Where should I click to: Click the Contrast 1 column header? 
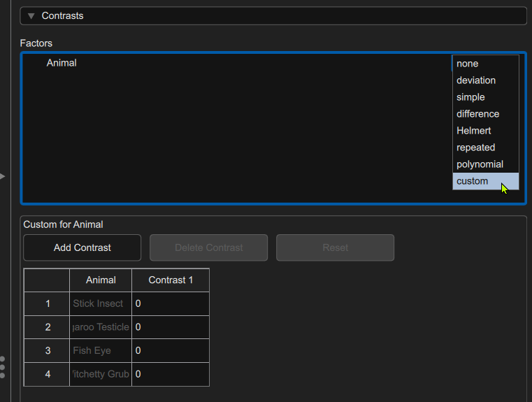click(x=171, y=280)
